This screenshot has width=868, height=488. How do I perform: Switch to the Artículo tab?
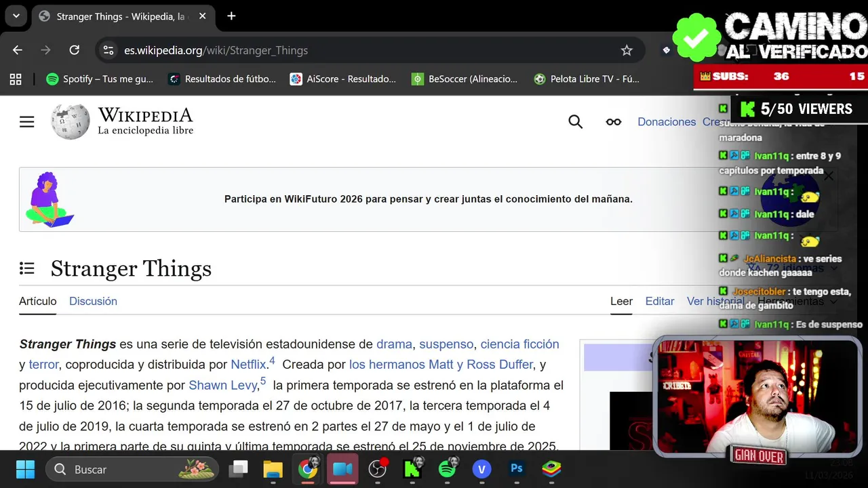38,301
